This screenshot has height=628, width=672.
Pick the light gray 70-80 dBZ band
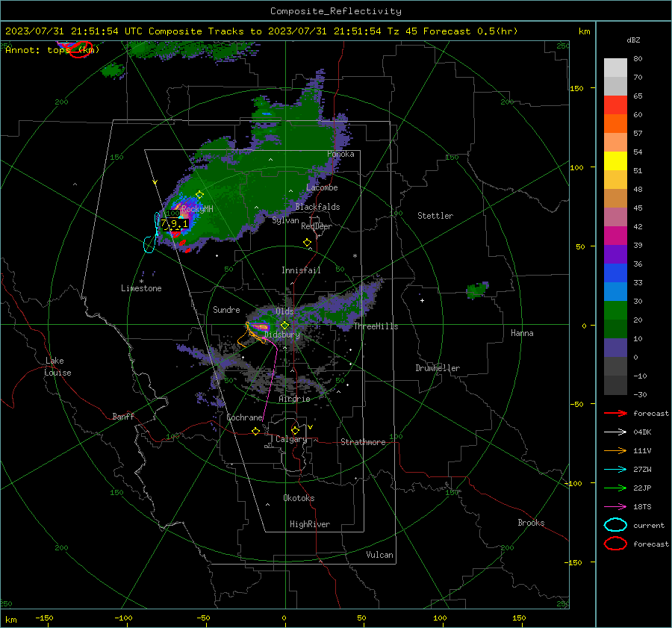pyautogui.click(x=615, y=68)
